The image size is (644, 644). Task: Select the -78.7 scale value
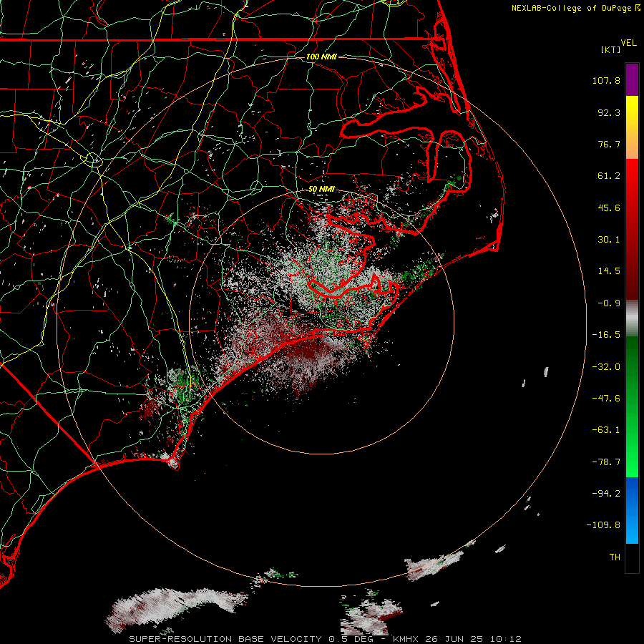coord(606,462)
